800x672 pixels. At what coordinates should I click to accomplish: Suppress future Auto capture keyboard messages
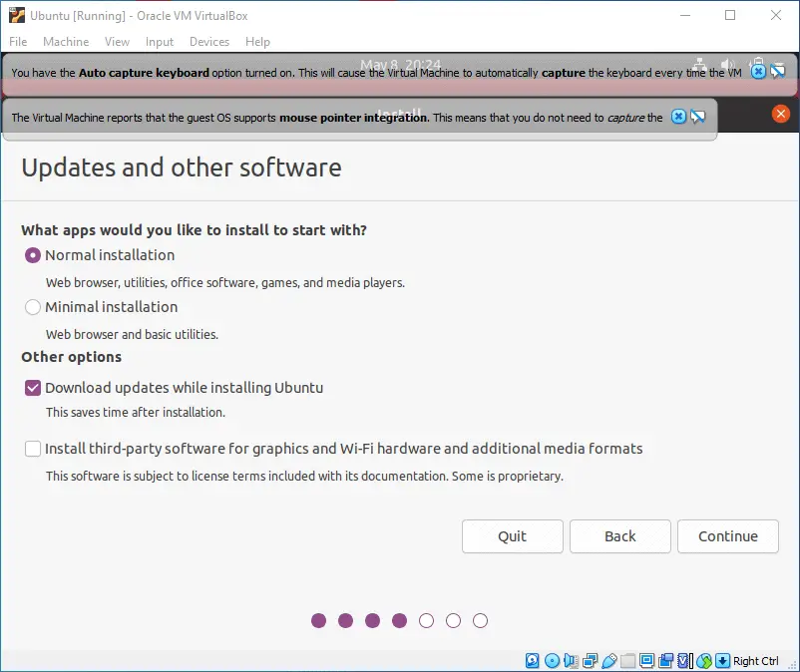(x=778, y=72)
